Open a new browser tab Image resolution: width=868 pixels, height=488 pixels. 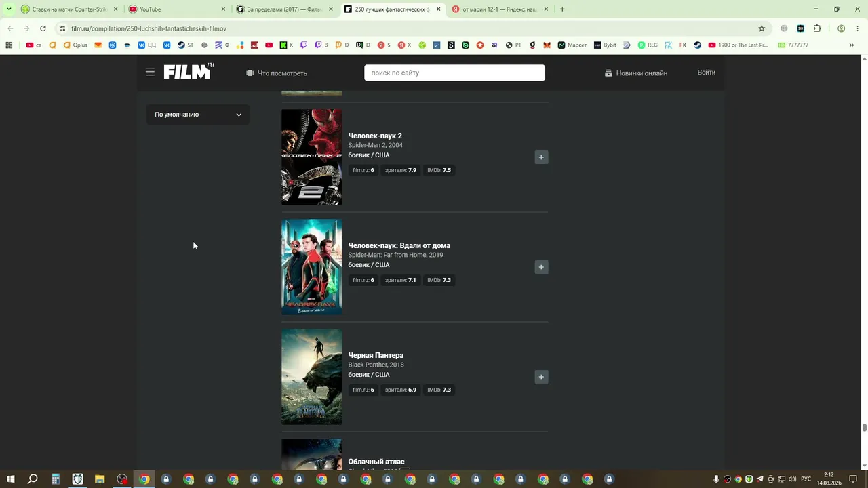[562, 9]
